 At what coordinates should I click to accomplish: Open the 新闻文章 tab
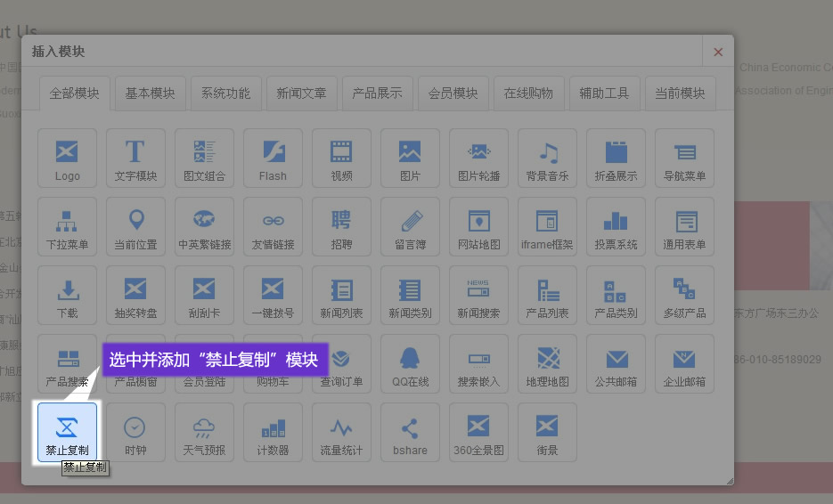point(301,93)
